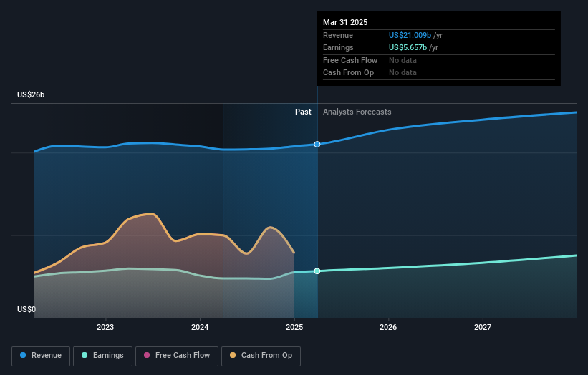Viewport: 588px width, 375px height.
Task: Click the 2023 axis label
Action: pyautogui.click(x=105, y=328)
